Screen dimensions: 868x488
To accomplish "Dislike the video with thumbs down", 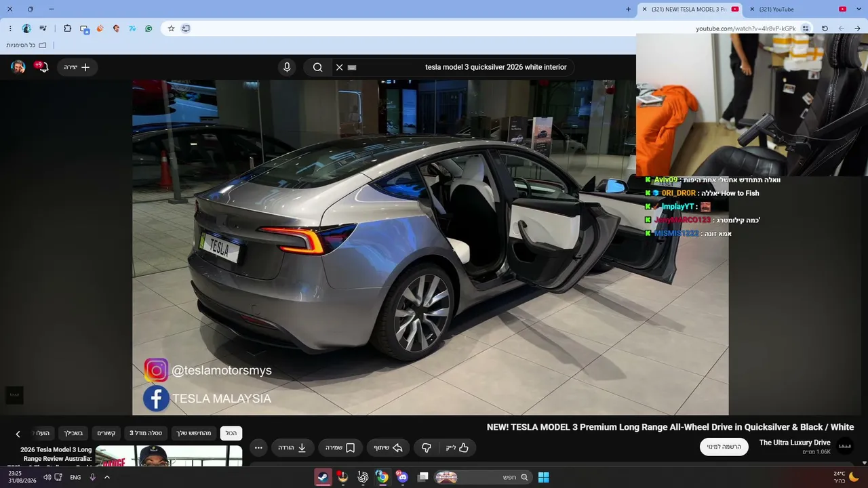I will tap(427, 447).
